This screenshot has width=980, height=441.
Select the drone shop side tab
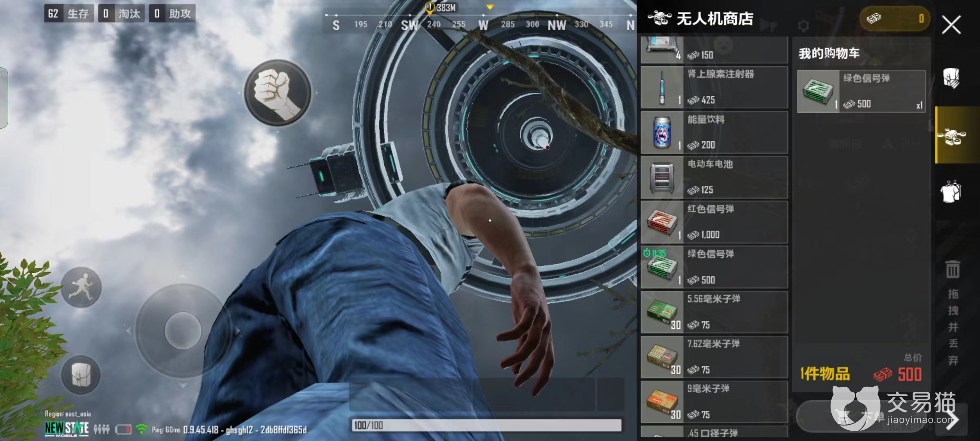[x=952, y=135]
